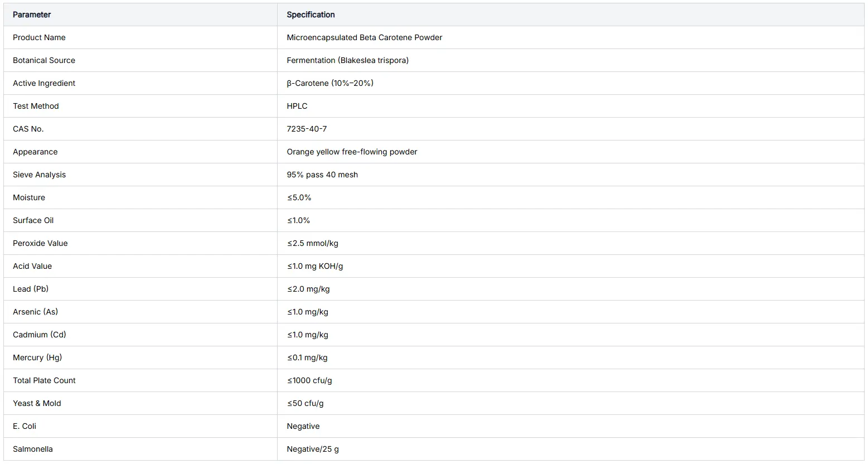This screenshot has width=868, height=464.
Task: Select the '≤0.1 mg/kg' mercury value
Action: (x=307, y=357)
